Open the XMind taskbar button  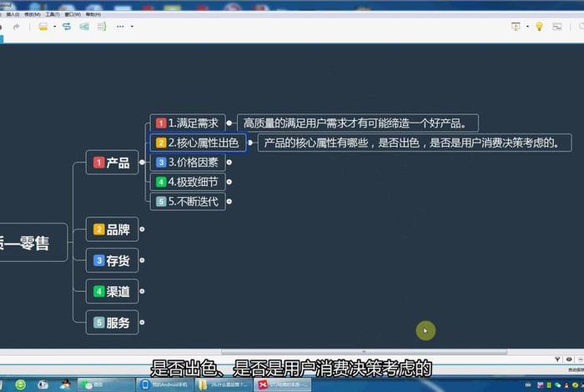pos(282,384)
